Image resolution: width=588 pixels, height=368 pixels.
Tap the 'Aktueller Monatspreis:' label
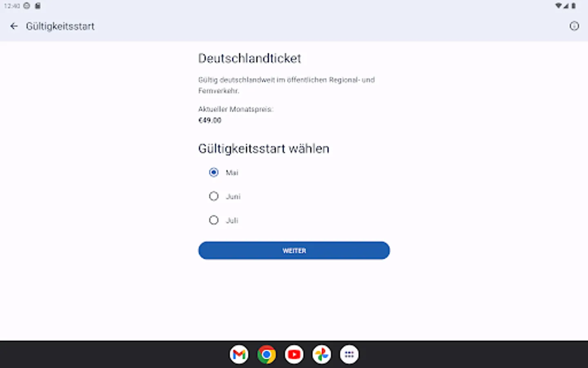pos(236,109)
